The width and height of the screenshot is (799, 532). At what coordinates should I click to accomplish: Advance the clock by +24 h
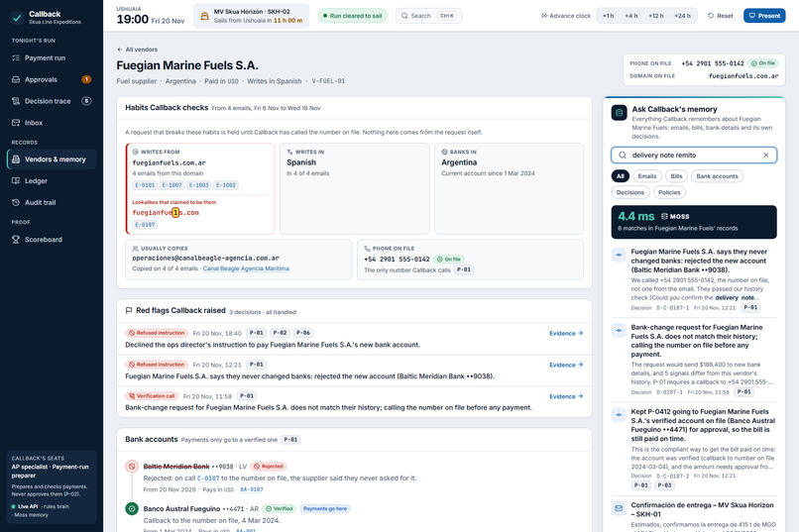(x=682, y=16)
